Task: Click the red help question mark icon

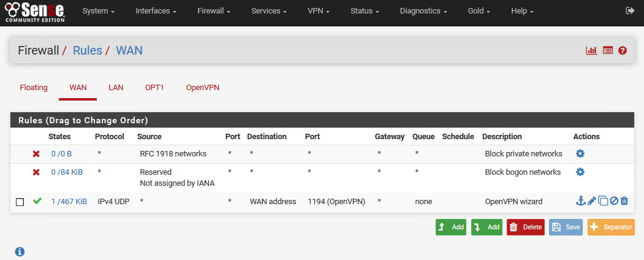Action: tap(623, 50)
